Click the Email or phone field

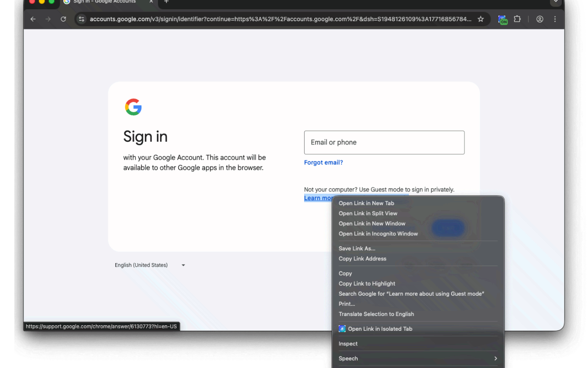pos(384,143)
